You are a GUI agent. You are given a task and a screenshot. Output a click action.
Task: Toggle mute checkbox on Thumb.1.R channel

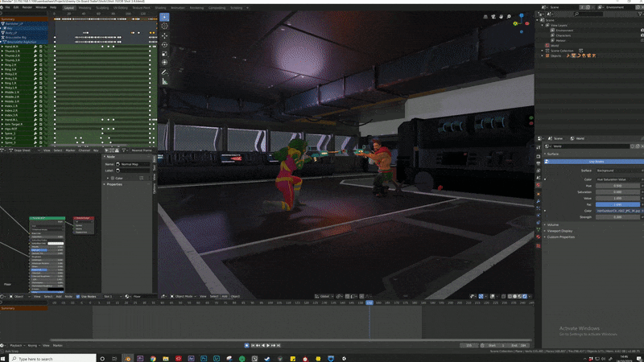tap(41, 51)
